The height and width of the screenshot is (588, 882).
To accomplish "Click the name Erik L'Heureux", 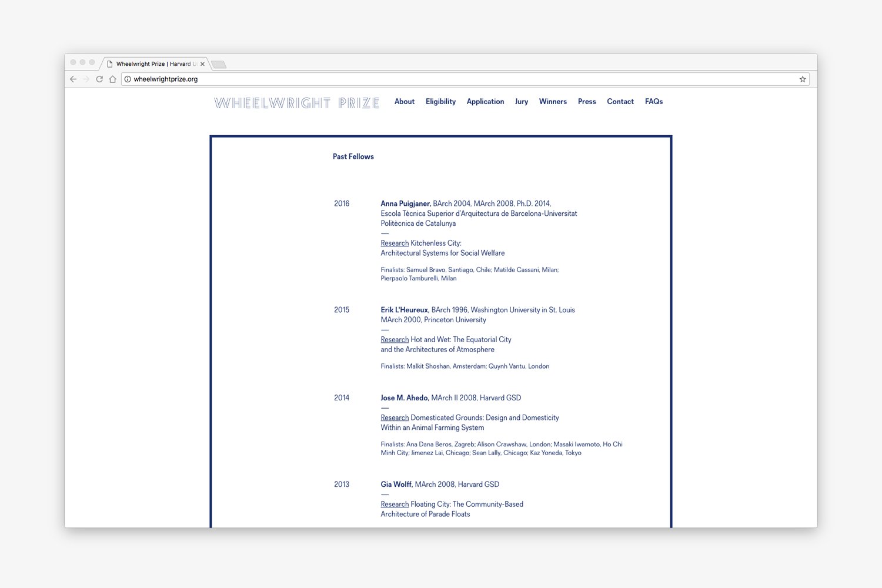I will pyautogui.click(x=405, y=310).
